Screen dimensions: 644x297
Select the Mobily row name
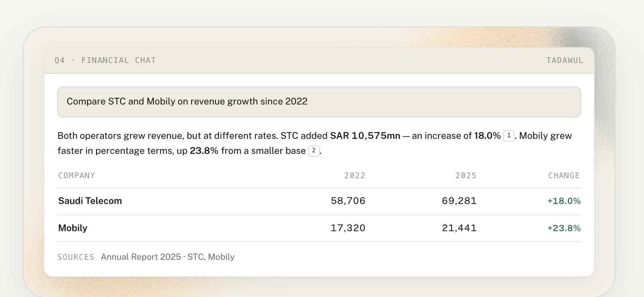pyautogui.click(x=72, y=228)
